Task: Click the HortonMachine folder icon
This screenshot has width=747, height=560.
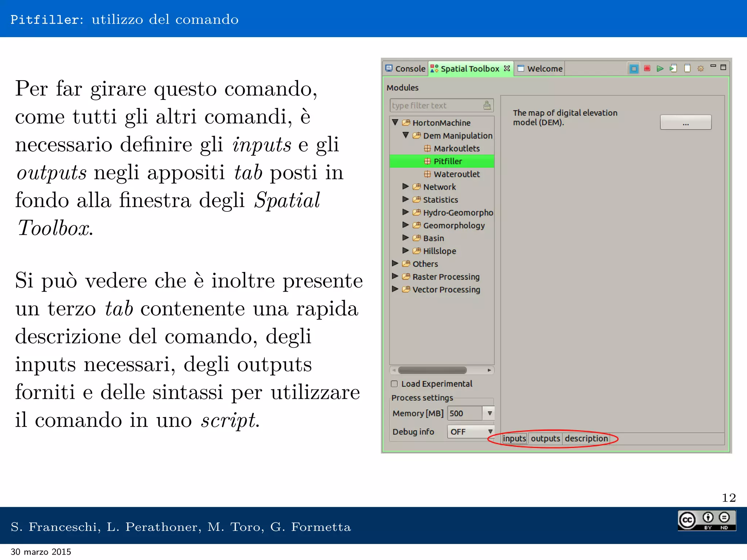Action: tap(406, 122)
